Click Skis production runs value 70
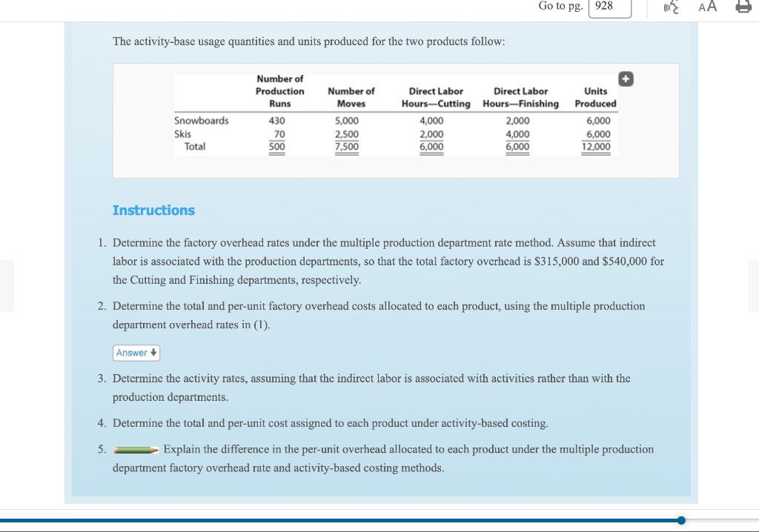 point(279,134)
